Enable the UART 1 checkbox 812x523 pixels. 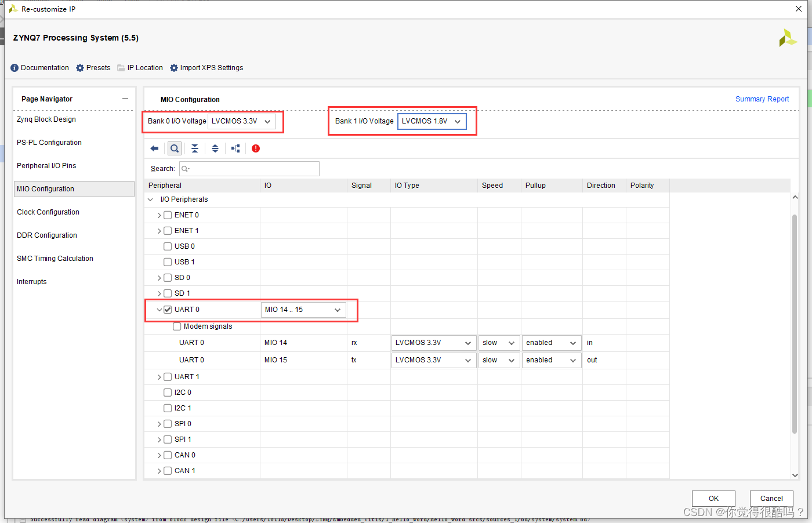click(x=168, y=377)
